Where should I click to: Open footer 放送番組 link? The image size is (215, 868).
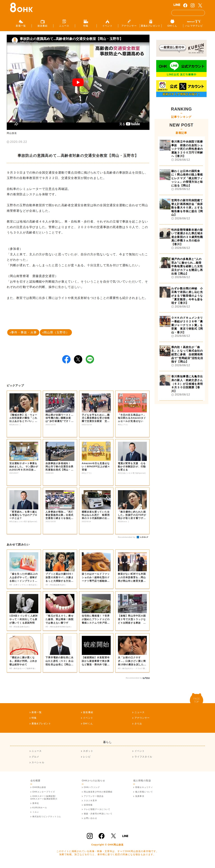click(88, 712)
